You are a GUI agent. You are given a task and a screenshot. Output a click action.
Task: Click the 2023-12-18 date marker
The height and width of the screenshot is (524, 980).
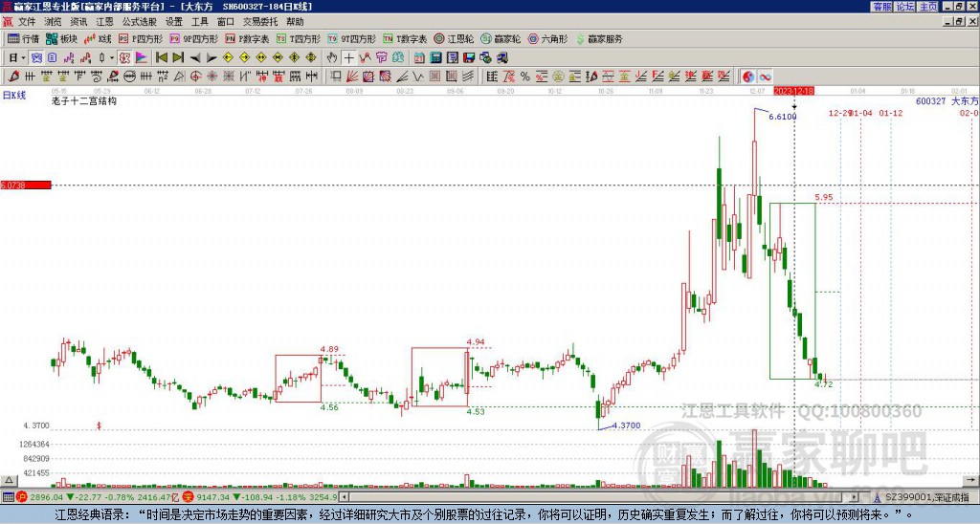[793, 91]
